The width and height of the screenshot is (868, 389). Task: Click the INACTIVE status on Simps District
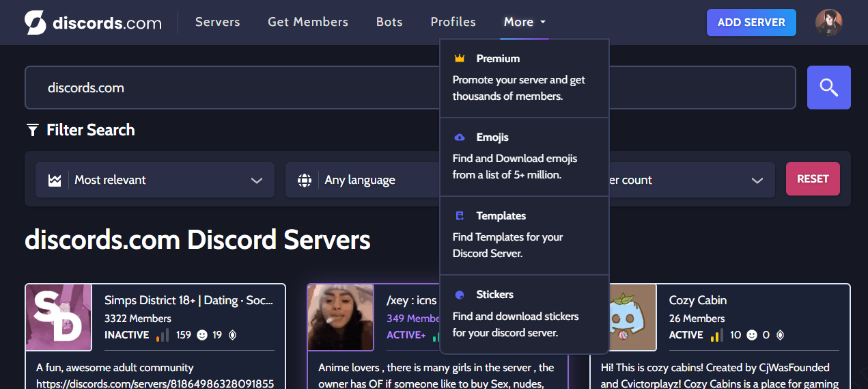[127, 335]
